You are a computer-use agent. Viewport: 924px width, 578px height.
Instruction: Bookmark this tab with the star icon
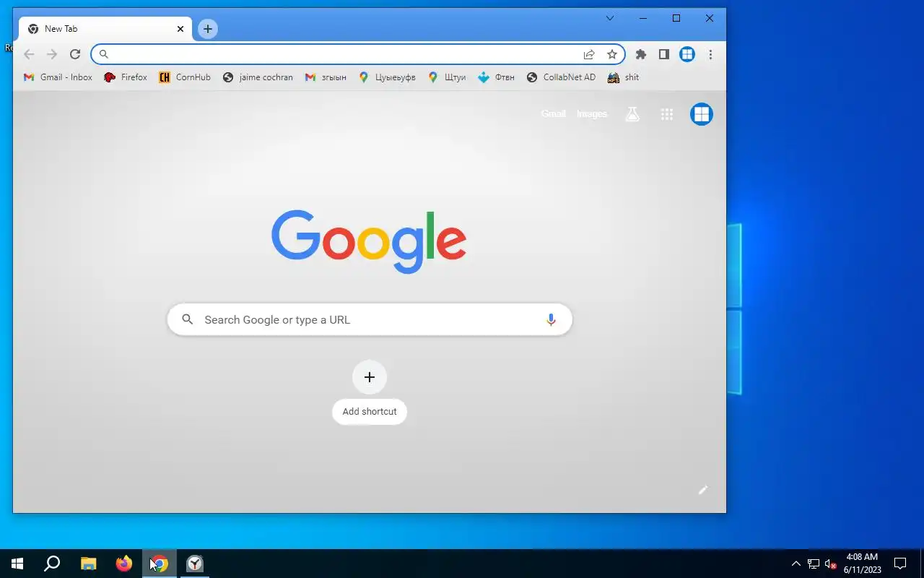click(x=612, y=54)
